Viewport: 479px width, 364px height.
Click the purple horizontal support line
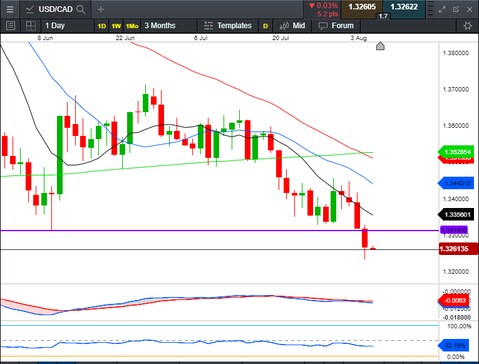tap(219, 230)
